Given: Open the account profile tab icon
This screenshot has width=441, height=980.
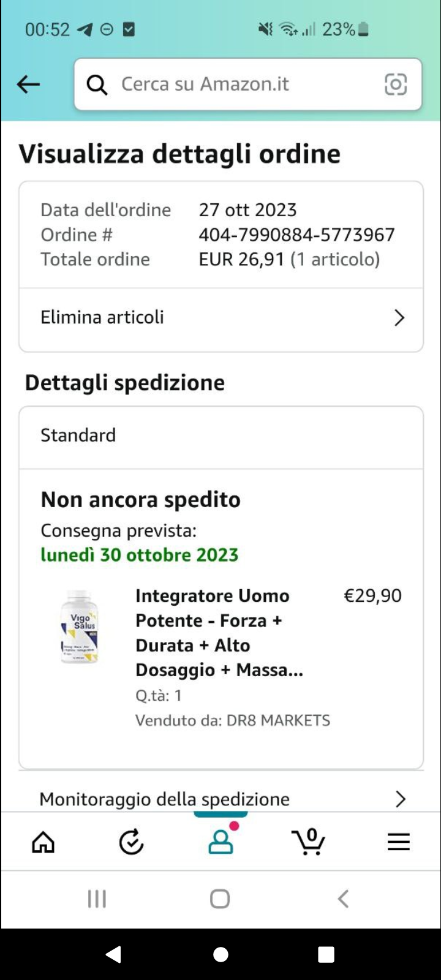Looking at the screenshot, I should (221, 843).
